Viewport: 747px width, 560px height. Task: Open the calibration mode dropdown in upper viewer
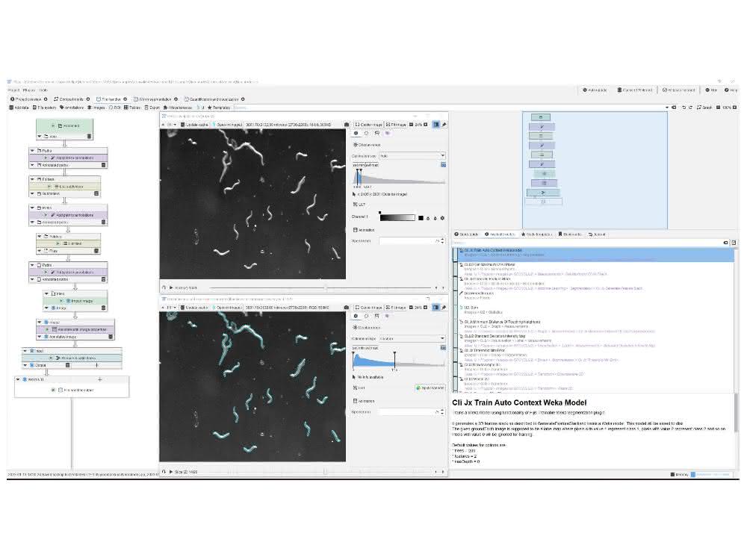412,156
